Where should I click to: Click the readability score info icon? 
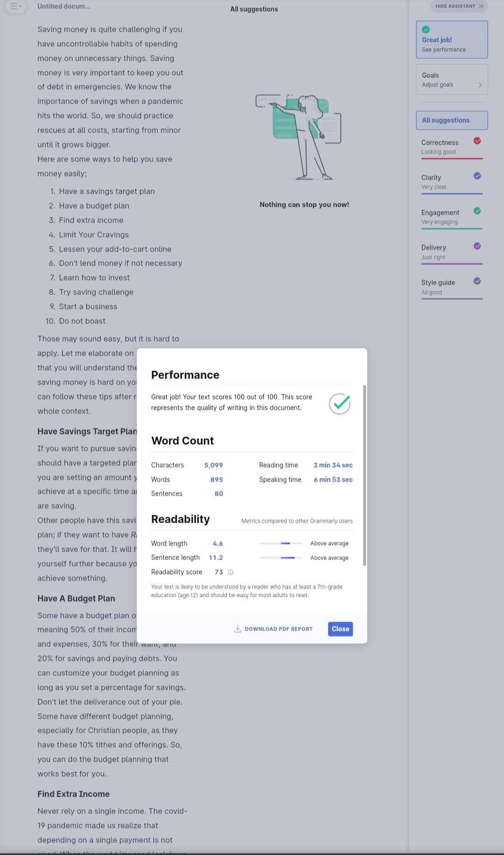(230, 572)
